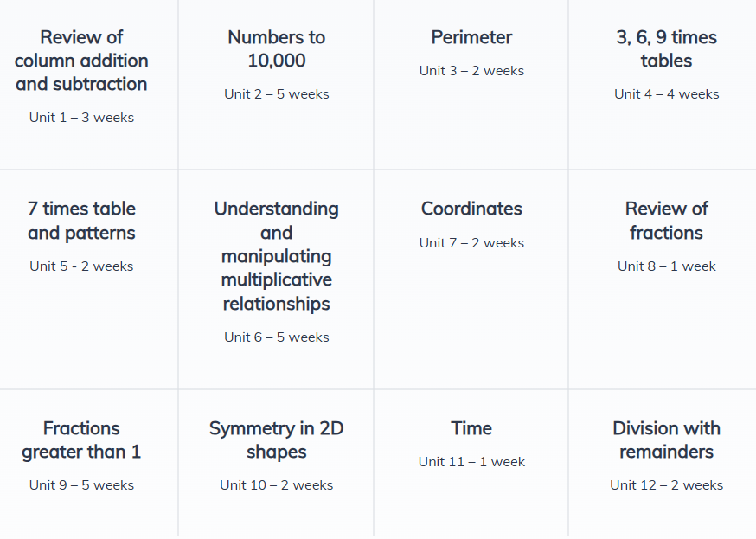The image size is (756, 539).
Task: Click the Time unit heading
Action: click(471, 428)
